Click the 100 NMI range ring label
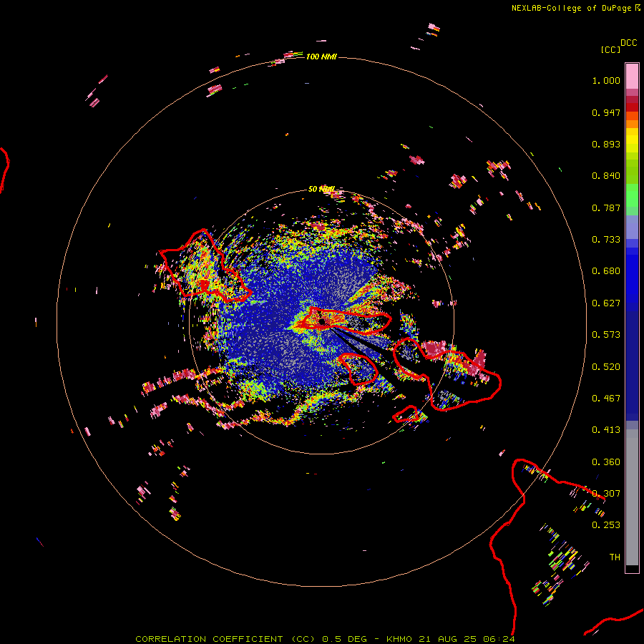 pos(321,57)
